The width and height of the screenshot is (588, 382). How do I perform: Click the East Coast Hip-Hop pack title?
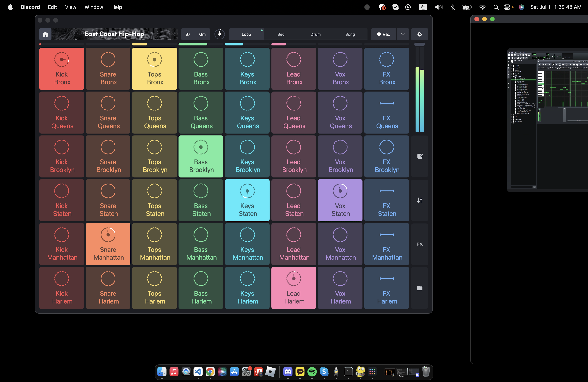(114, 34)
